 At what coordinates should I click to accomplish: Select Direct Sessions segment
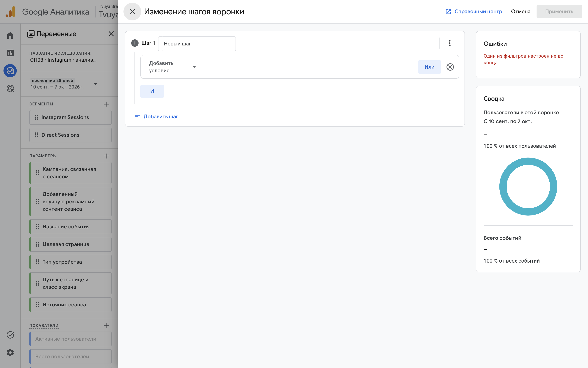(70, 135)
